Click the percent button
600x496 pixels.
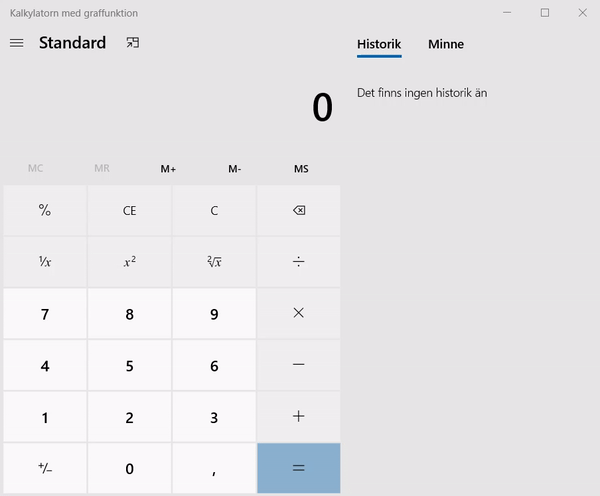[x=45, y=210]
